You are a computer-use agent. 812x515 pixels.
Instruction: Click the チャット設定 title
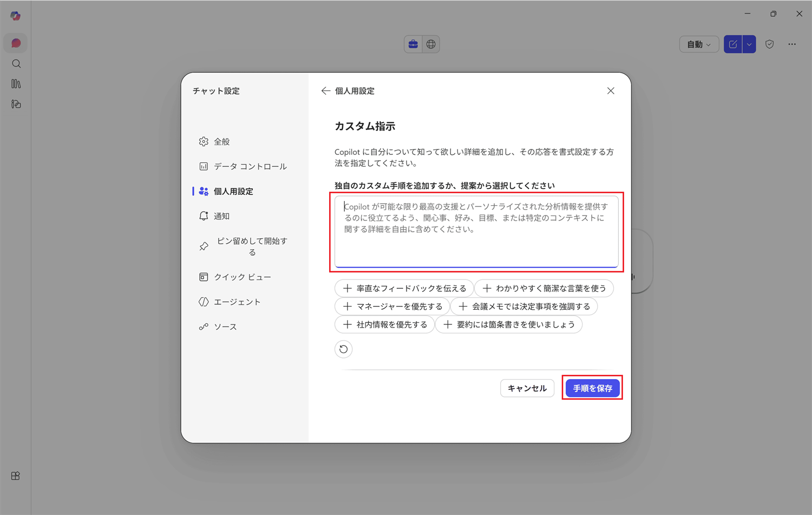[x=216, y=91]
